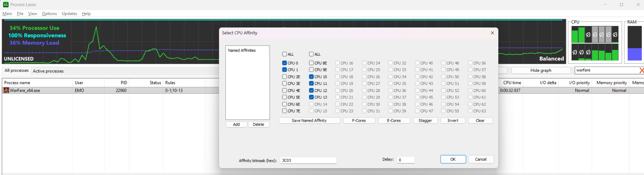This screenshot has height=175, width=644.
Task: Check the CPU 5E checkbox
Action: point(285,97)
